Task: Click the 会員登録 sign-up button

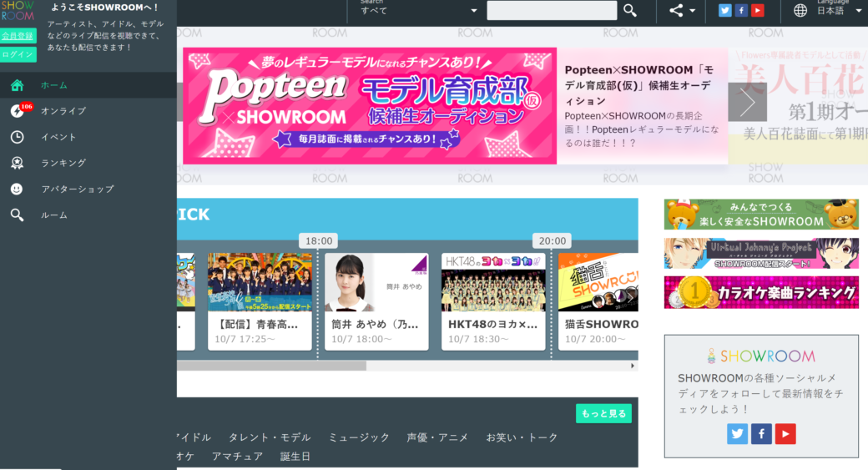Action: point(18,36)
